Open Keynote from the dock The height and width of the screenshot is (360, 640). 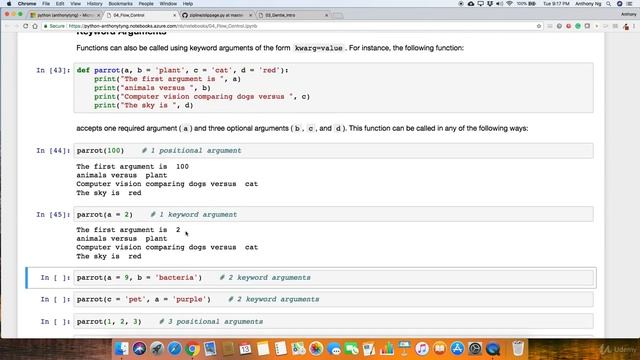click(x=404, y=349)
